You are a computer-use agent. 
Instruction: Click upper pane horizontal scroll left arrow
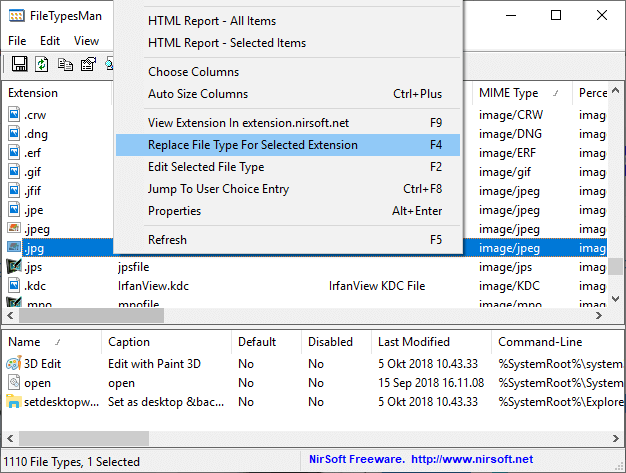10,316
